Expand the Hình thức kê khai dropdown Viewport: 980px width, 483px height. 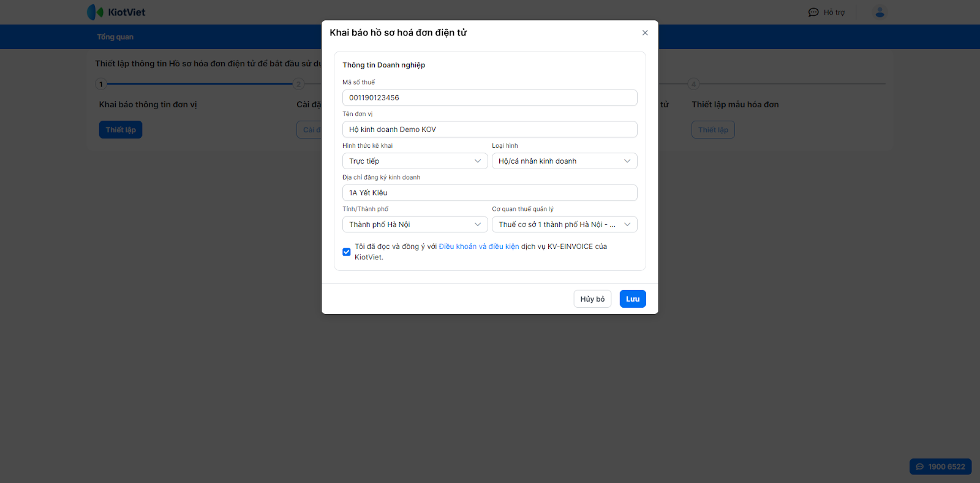point(415,161)
